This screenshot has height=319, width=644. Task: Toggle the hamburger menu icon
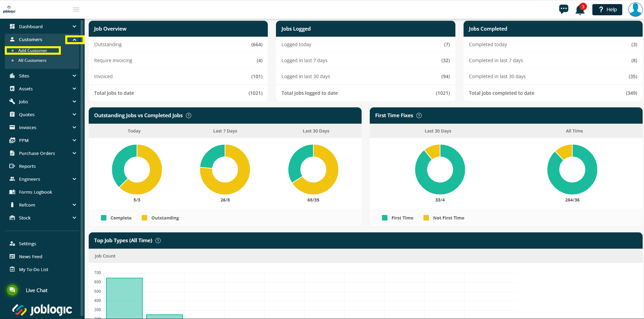pos(76,10)
